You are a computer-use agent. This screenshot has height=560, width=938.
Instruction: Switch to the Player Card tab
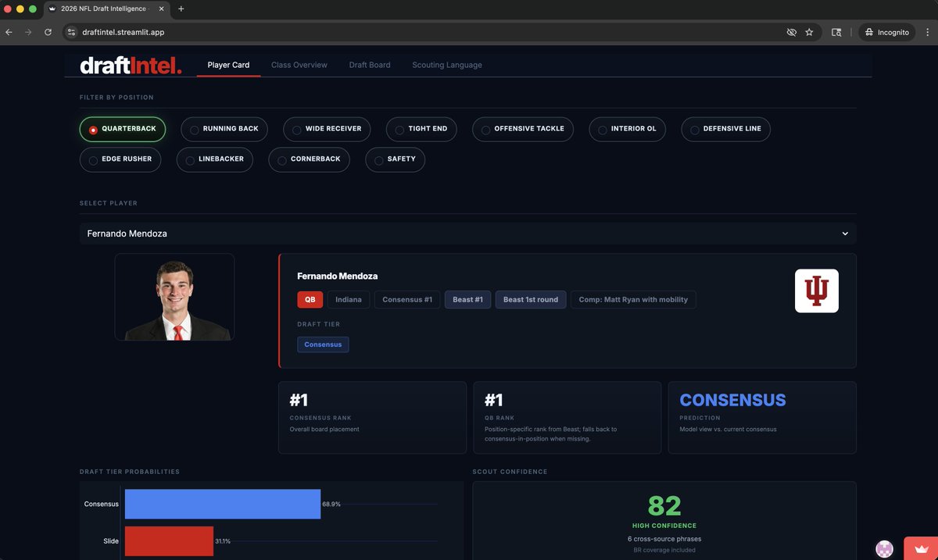(x=228, y=65)
